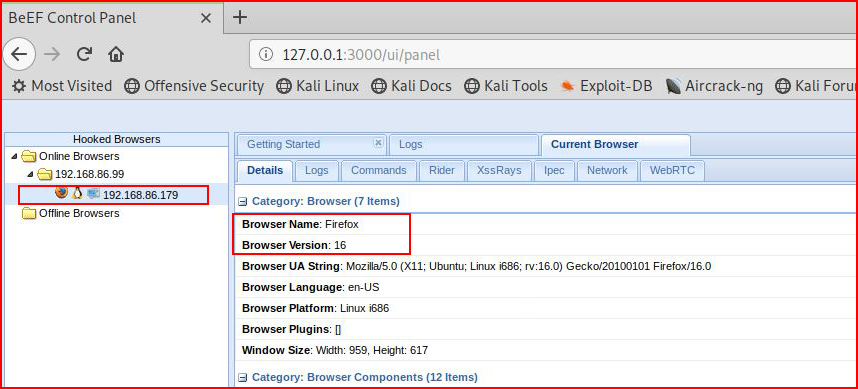This screenshot has width=858, height=389.
Task: Click the Online Browsers folder icon
Action: click(x=28, y=156)
